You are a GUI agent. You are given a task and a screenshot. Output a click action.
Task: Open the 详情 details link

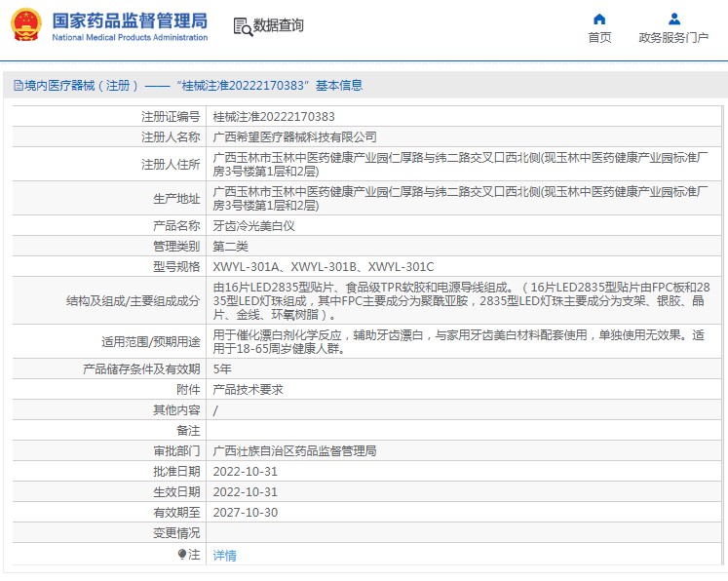click(225, 555)
